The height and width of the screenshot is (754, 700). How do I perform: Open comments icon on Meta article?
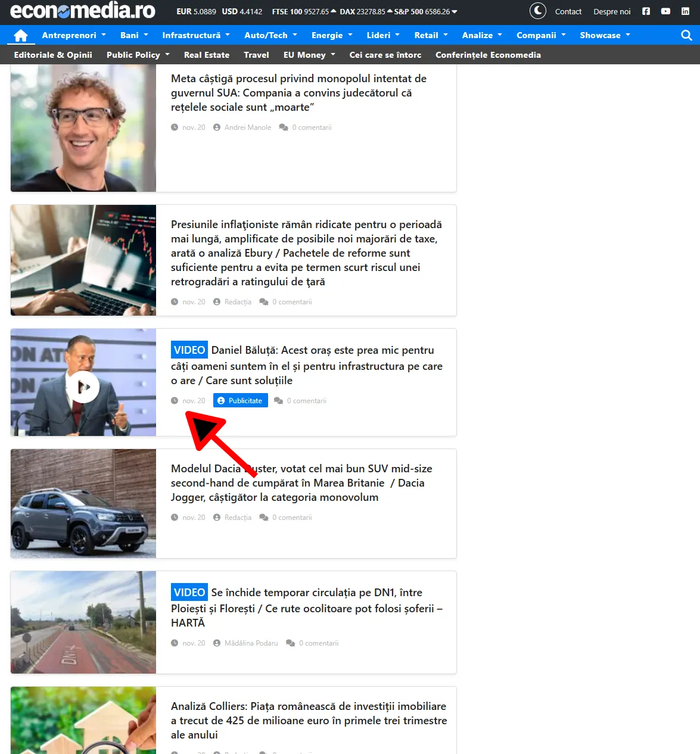coord(284,127)
